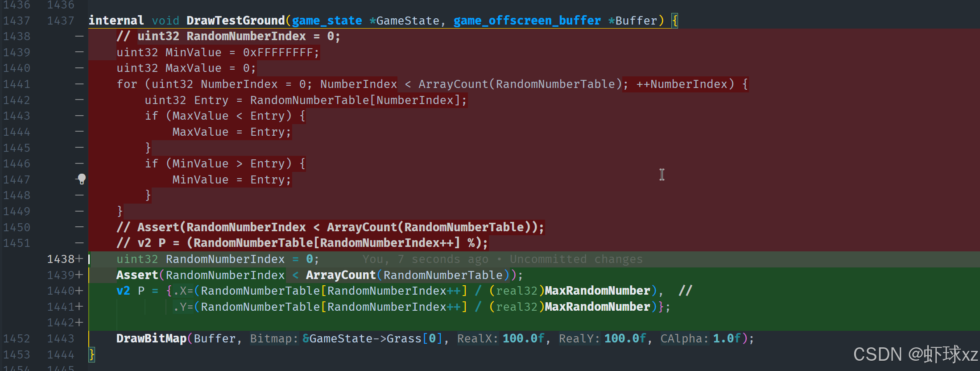Click the 'Bitmap:' parameter inlay hint
The height and width of the screenshot is (371, 980).
pyautogui.click(x=273, y=338)
